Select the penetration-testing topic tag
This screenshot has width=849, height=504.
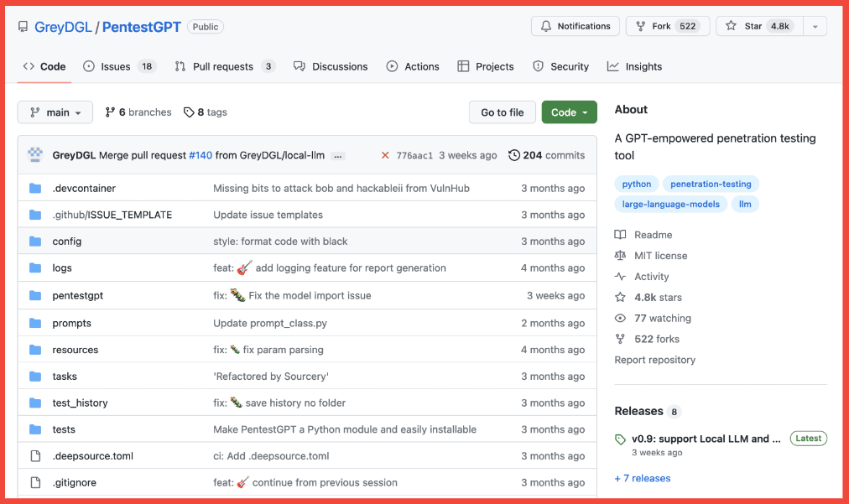tap(711, 184)
